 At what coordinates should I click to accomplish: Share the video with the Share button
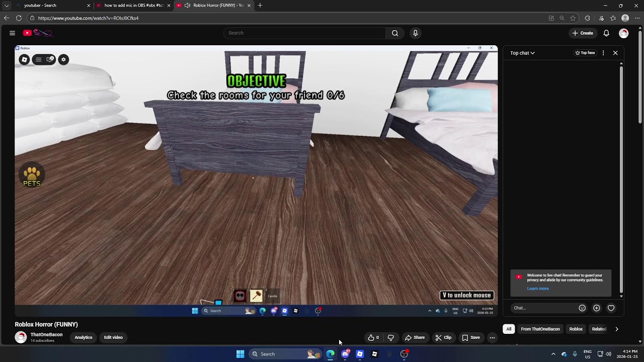pyautogui.click(x=415, y=337)
